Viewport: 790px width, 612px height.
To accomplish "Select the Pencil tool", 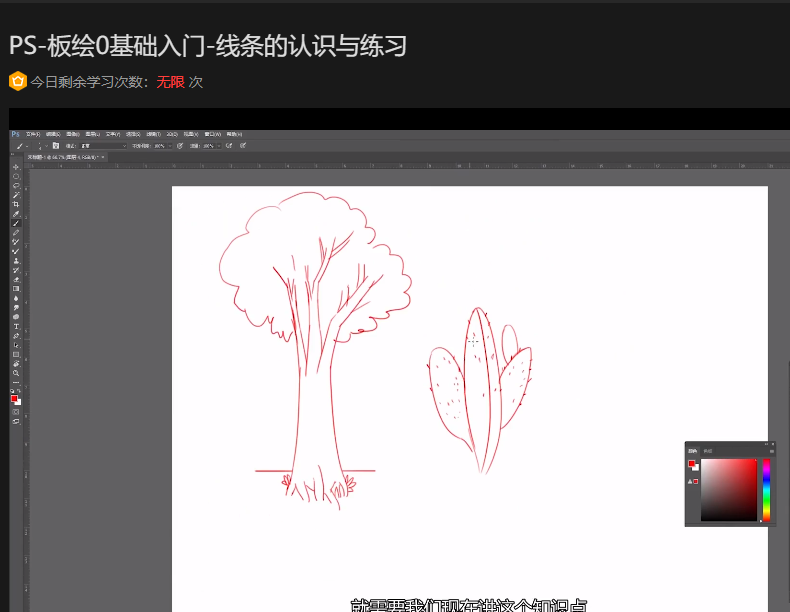I will coord(16,232).
